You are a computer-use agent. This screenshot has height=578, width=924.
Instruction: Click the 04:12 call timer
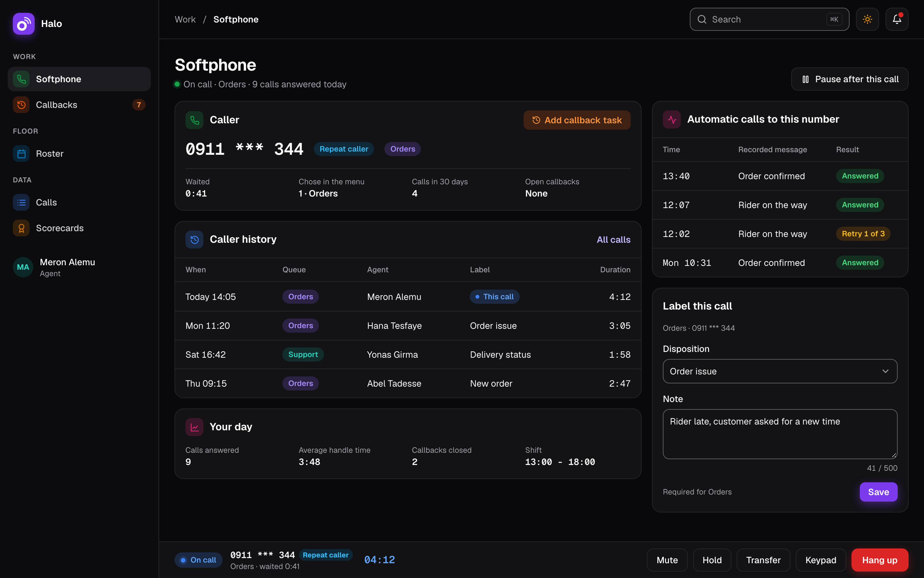click(380, 560)
